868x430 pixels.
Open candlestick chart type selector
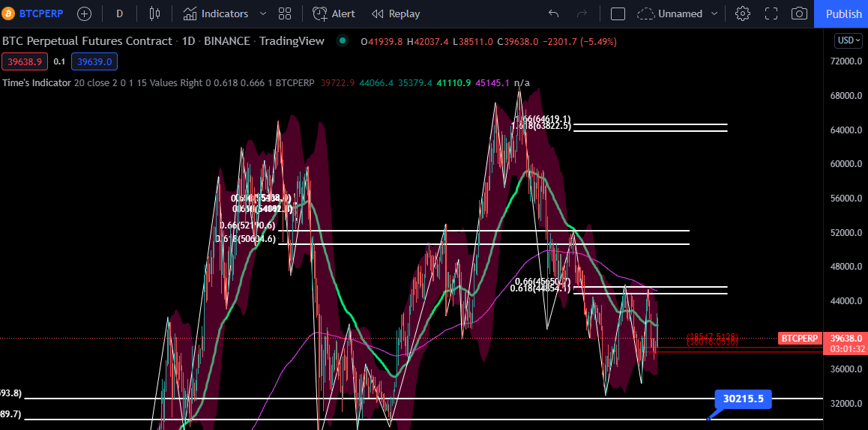point(154,13)
